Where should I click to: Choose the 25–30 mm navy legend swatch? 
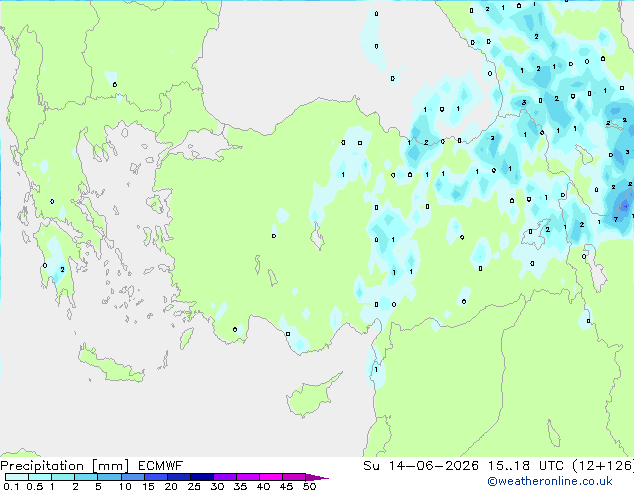201,477
